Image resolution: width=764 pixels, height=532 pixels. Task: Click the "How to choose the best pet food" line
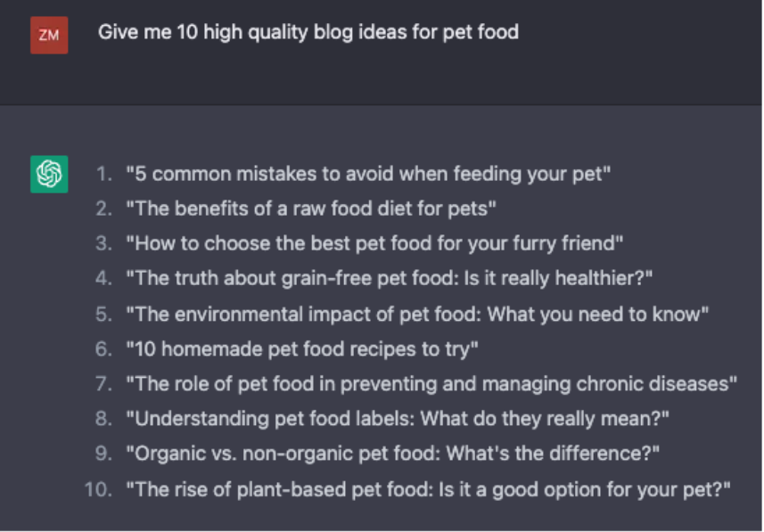374,243
